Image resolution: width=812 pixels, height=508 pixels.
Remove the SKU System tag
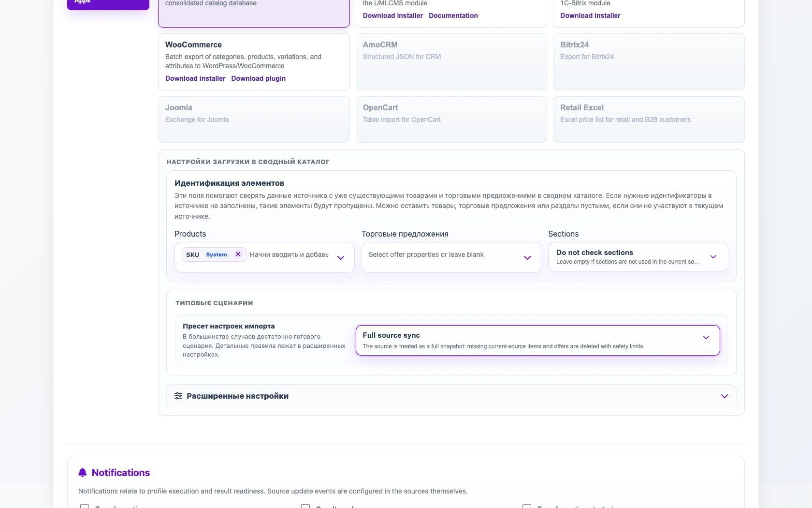point(238,254)
